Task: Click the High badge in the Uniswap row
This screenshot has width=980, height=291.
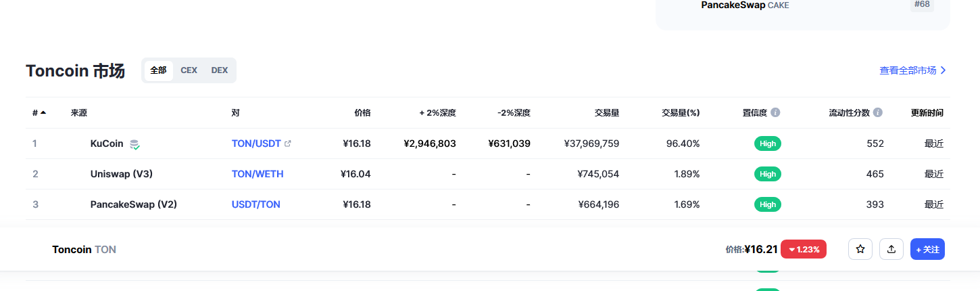Action: [x=768, y=174]
